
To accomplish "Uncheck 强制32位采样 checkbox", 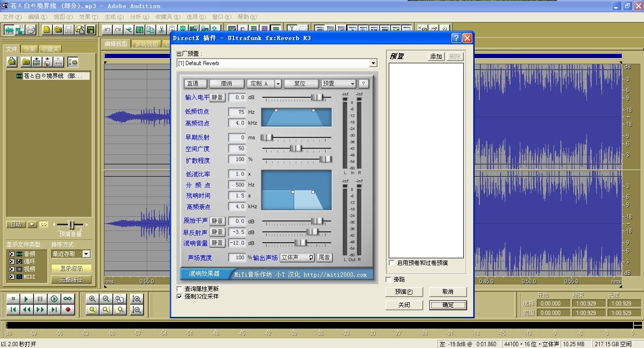I will click(179, 297).
